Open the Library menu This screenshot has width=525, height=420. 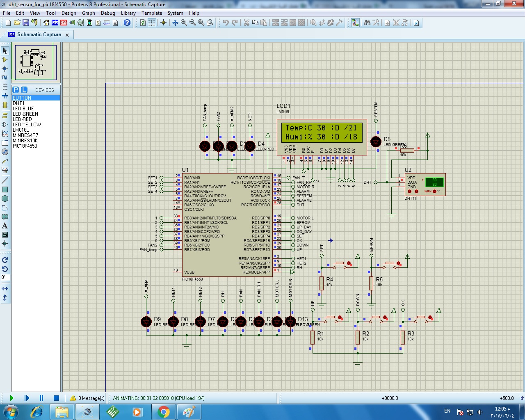[128, 13]
